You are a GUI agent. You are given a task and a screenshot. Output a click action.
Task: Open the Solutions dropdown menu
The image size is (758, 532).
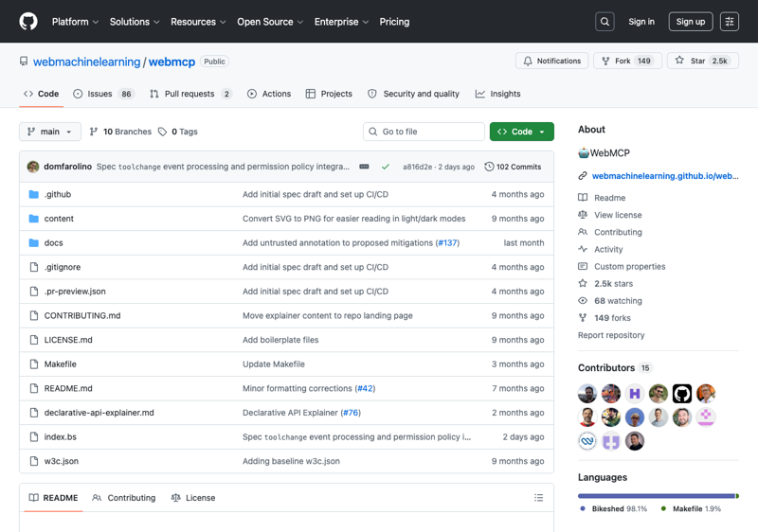click(135, 22)
